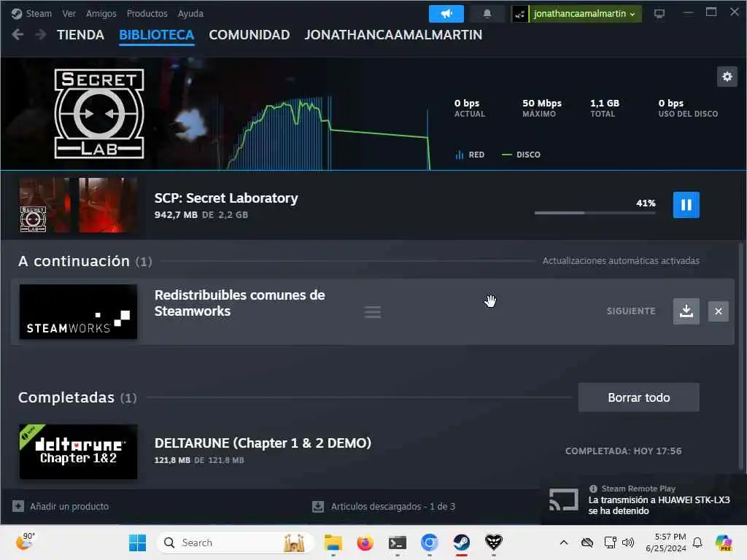Go back with the left arrow

pos(18,34)
